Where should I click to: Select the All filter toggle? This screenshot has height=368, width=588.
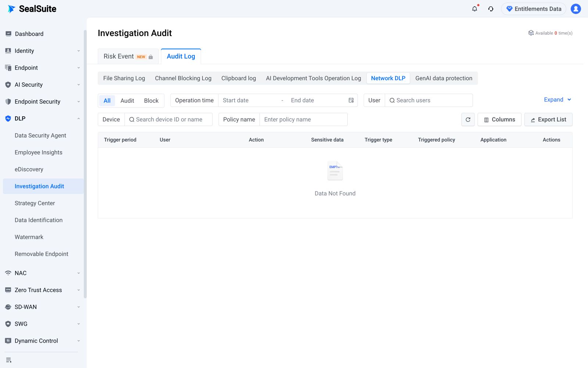coord(107,100)
